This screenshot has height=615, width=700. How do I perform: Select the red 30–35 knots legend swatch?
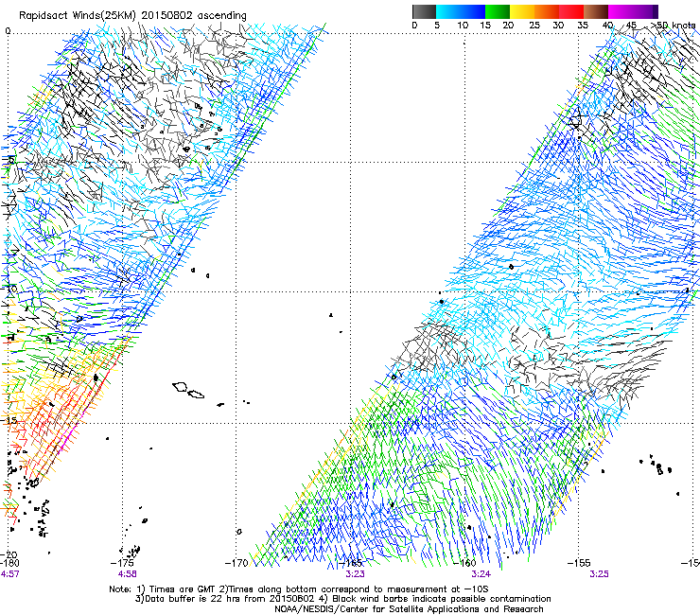pos(571,11)
